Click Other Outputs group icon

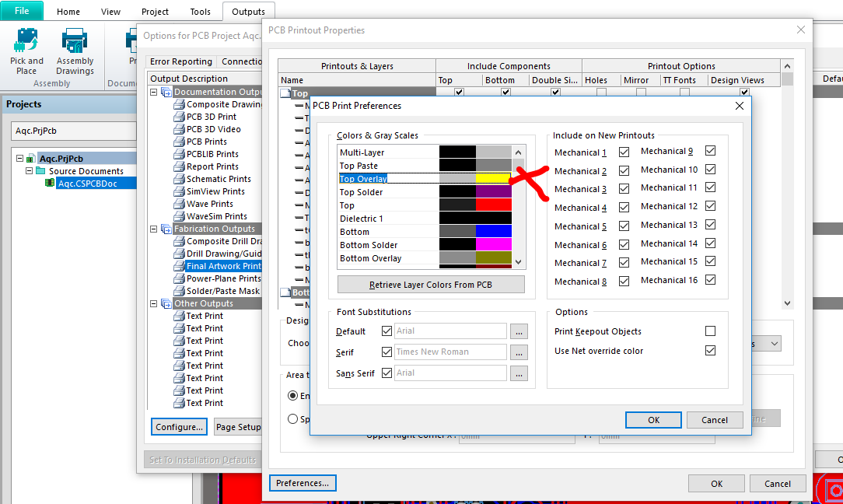pos(166,303)
